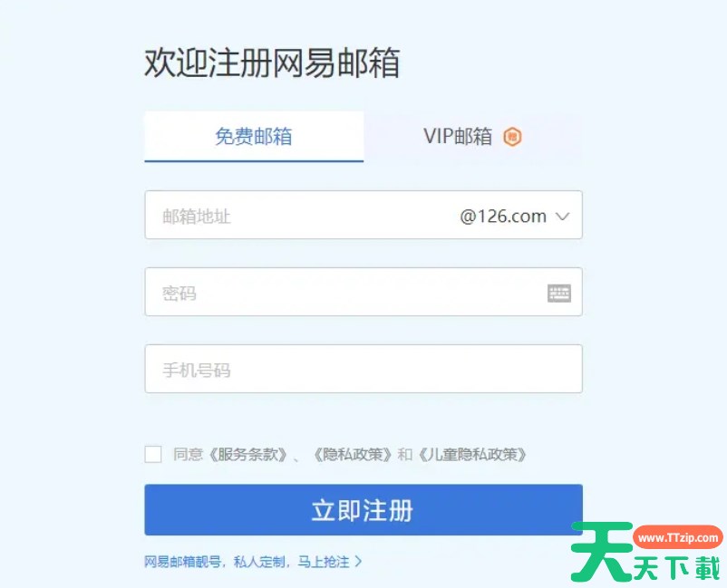Open the 《儿童隐私政策》 link
This screenshot has width=727, height=588.
pyautogui.click(x=472, y=455)
